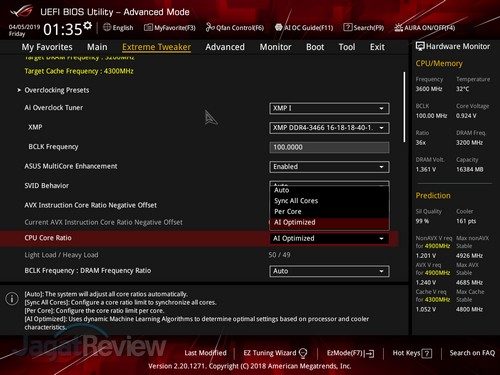Open the Tool tab
500x375 pixels.
tap(347, 47)
